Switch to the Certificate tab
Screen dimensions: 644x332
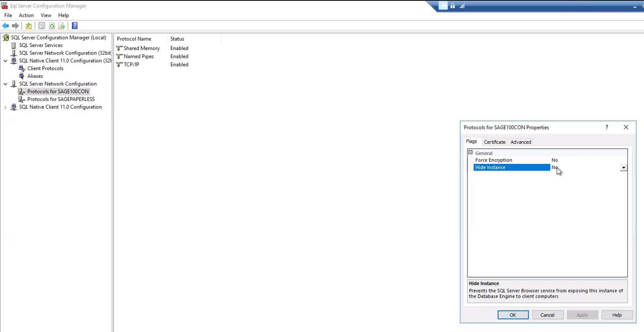click(494, 142)
